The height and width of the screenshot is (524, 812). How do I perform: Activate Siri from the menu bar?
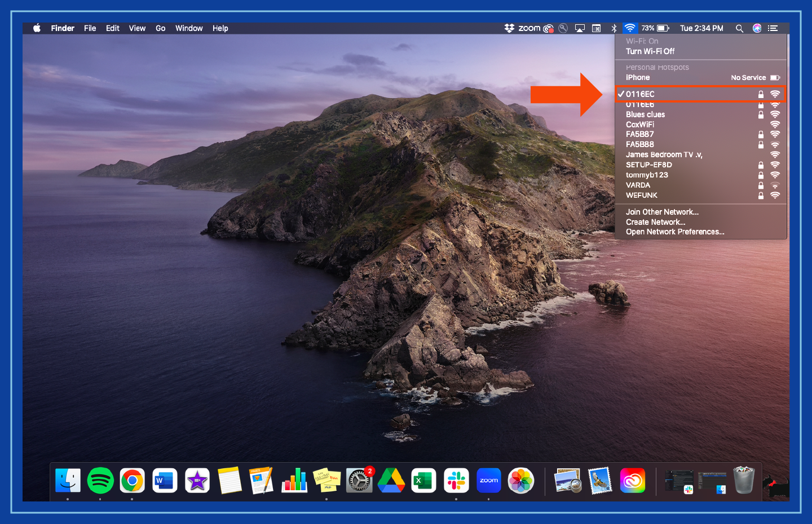pyautogui.click(x=757, y=28)
